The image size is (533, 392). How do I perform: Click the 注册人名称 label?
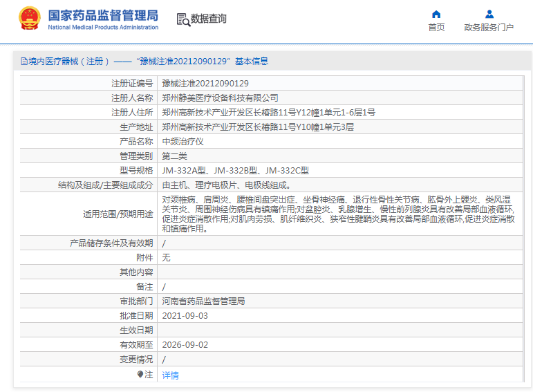(x=132, y=98)
